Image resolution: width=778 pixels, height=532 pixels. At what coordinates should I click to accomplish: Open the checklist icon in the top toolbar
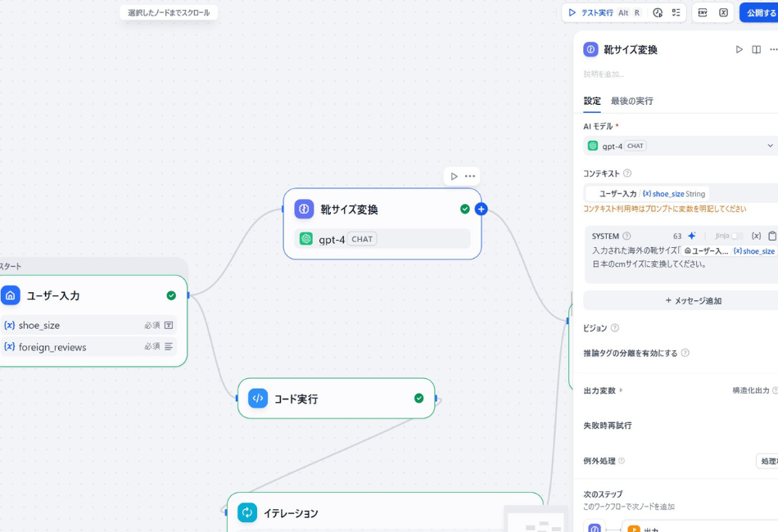[678, 12]
